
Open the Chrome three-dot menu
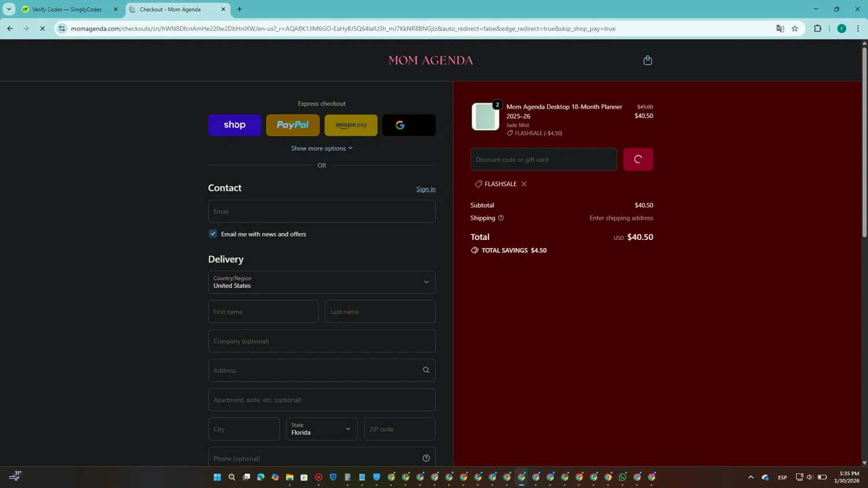[858, 28]
